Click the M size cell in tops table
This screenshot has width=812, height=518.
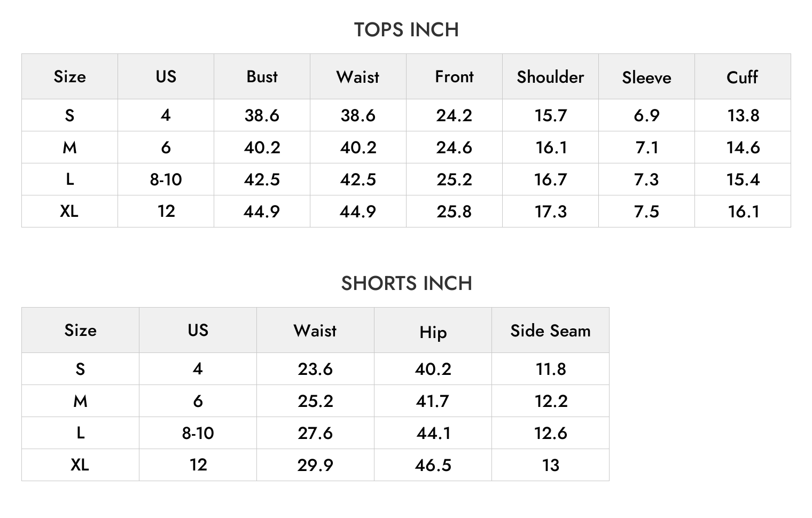click(x=69, y=147)
